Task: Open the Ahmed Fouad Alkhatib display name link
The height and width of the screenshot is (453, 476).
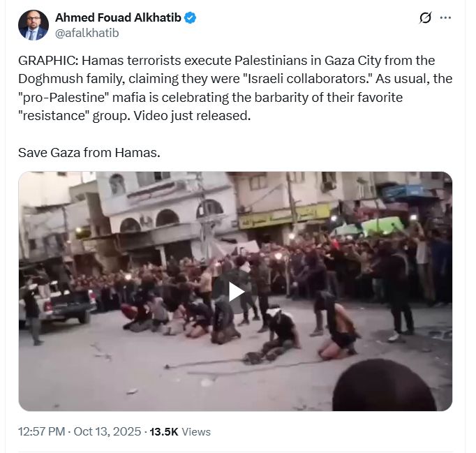Action: tap(118, 17)
